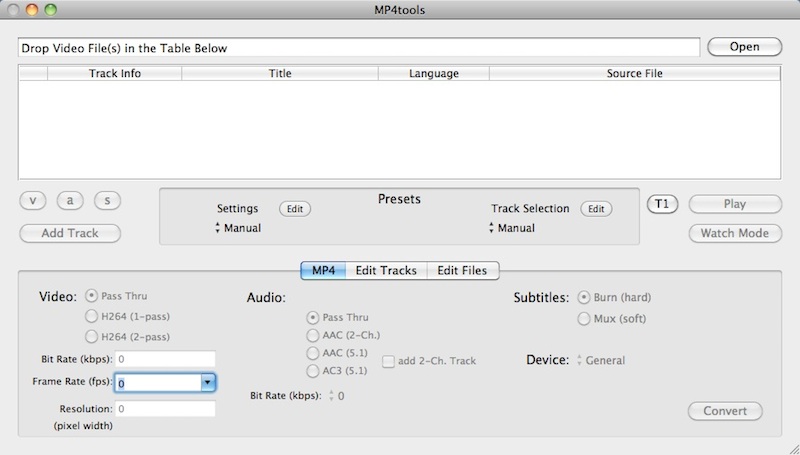Click the Add Track button
Image resolution: width=800 pixels, height=455 pixels.
pos(70,233)
